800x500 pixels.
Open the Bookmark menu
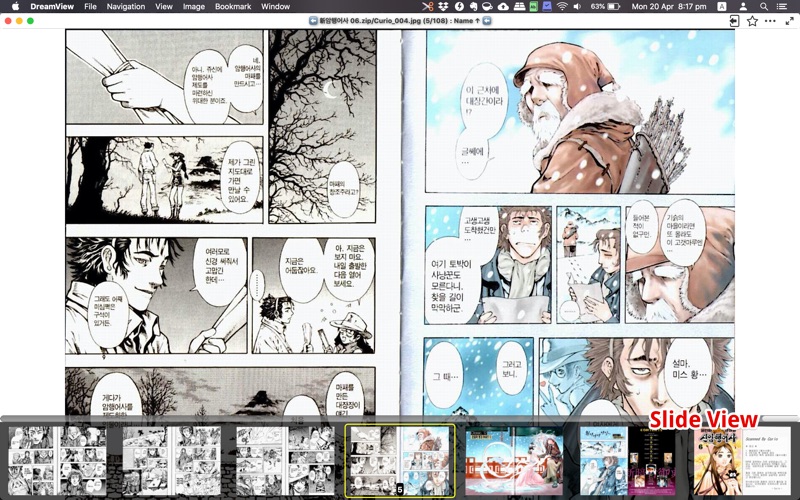click(x=233, y=7)
